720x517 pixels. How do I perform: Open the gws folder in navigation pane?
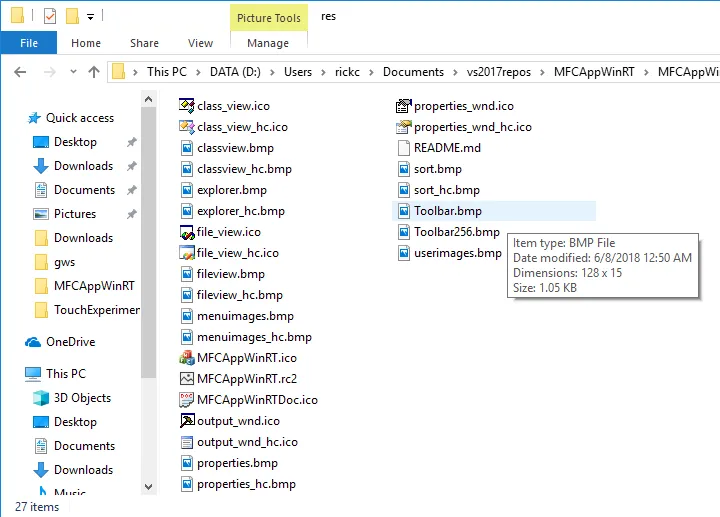(64, 262)
